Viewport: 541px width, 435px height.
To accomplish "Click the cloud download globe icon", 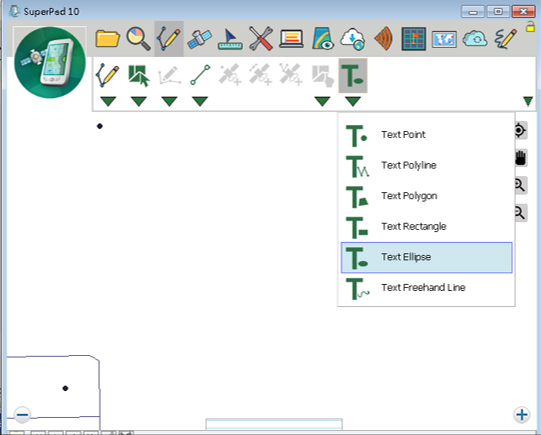I will pos(353,39).
